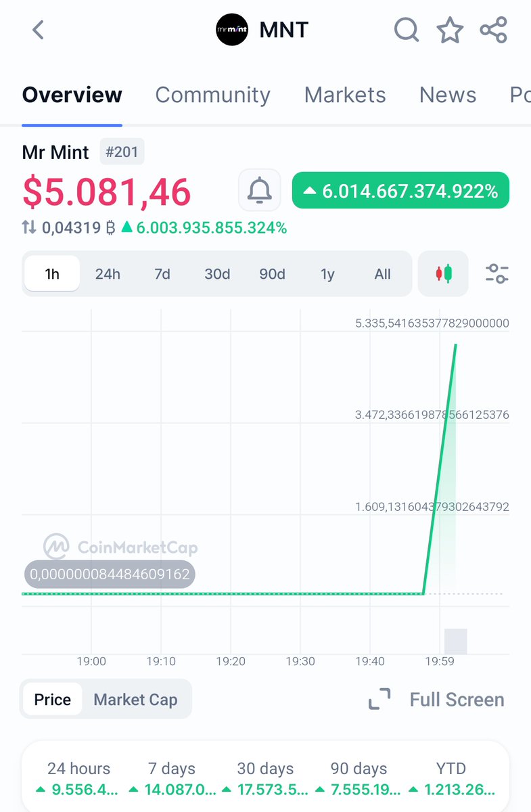Image resolution: width=531 pixels, height=812 pixels.
Task: Tap the green percentage change badge
Action: [400, 191]
